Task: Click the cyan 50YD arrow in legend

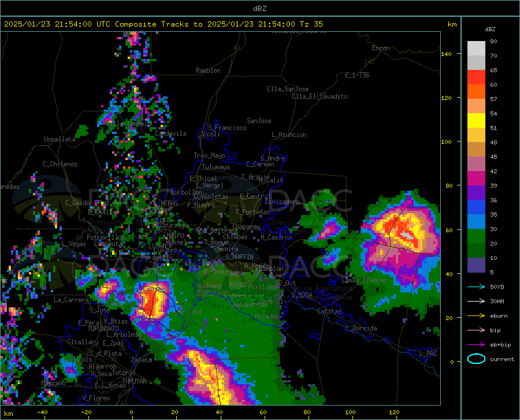Action: pos(476,287)
